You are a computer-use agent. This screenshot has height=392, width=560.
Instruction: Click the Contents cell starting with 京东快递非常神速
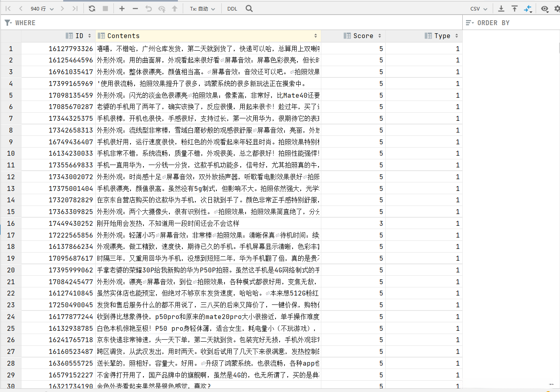(x=208, y=340)
